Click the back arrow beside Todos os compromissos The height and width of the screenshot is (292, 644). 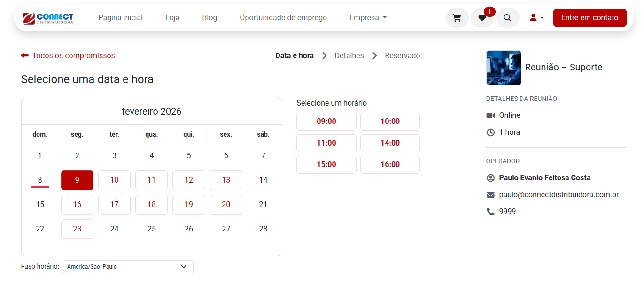pos(25,55)
